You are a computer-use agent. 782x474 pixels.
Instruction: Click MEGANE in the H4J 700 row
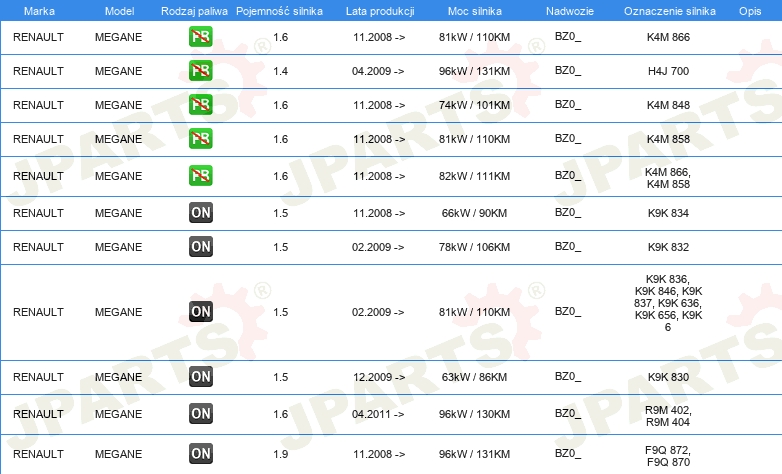pyautogui.click(x=119, y=71)
